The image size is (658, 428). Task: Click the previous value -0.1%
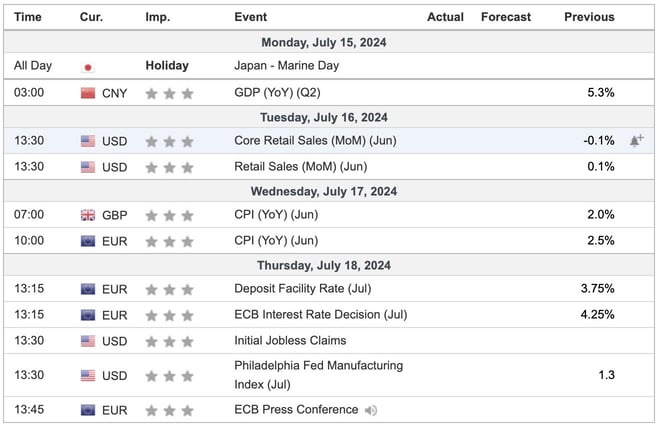pos(599,141)
